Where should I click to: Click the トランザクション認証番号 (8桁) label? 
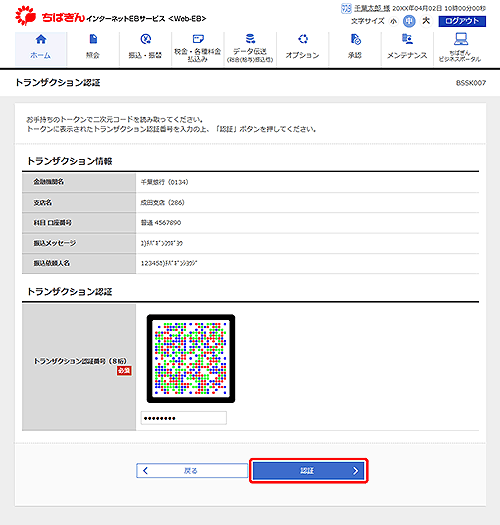(80, 361)
